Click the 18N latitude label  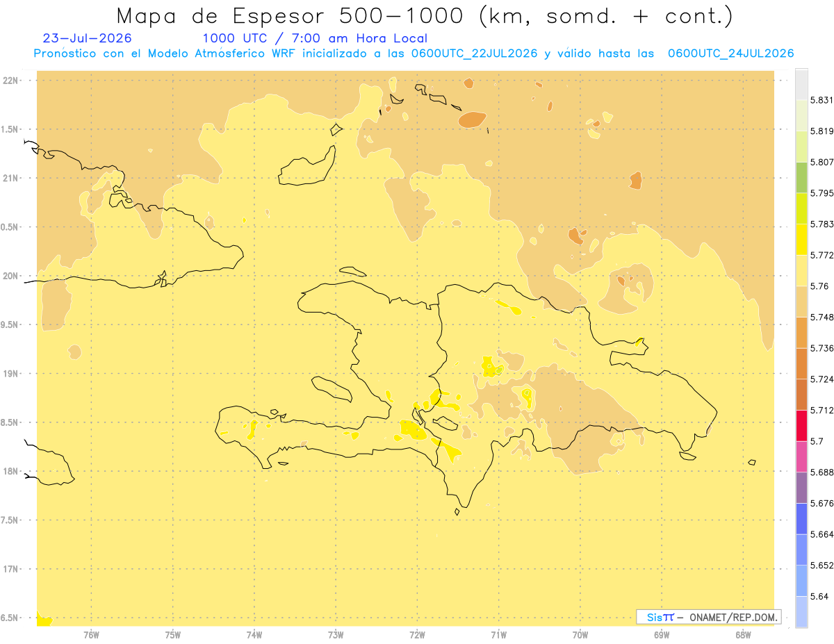coord(10,471)
